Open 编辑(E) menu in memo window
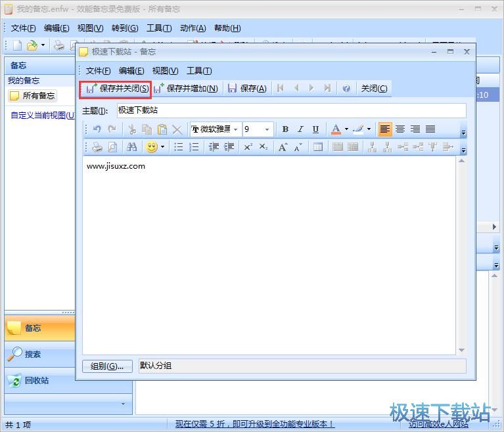 coord(131,71)
